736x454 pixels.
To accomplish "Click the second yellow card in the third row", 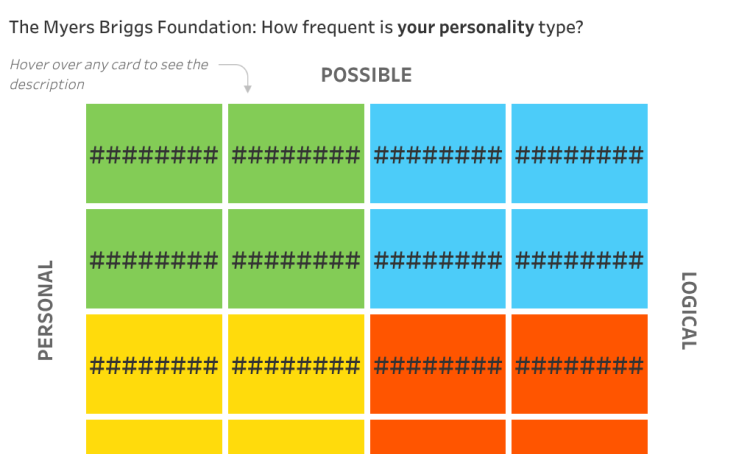I will coord(296,364).
